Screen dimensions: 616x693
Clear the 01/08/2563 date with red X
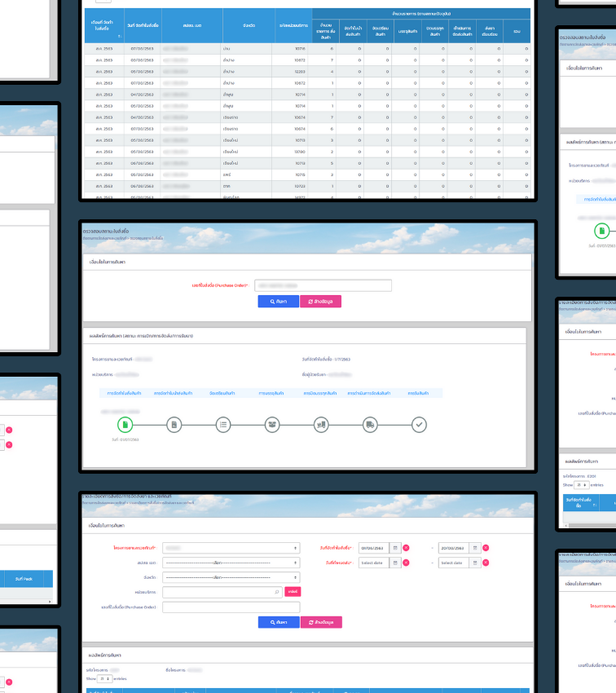[x=406, y=548]
